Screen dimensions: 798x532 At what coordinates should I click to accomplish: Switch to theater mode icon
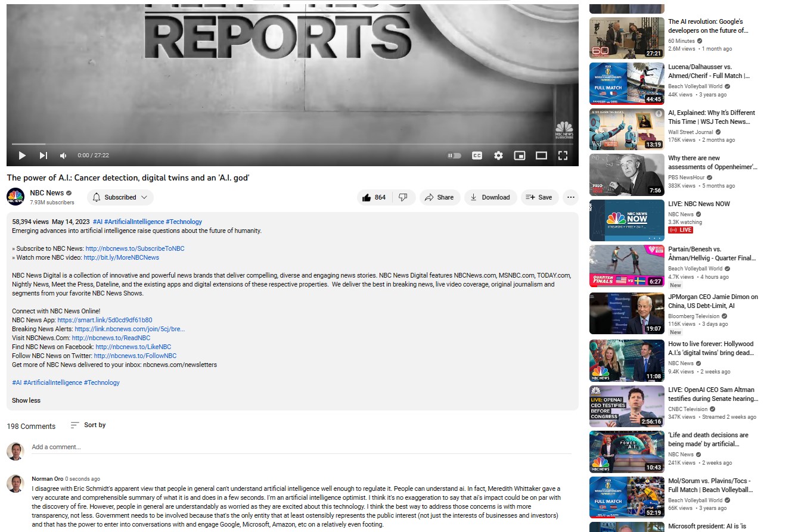[x=541, y=155]
